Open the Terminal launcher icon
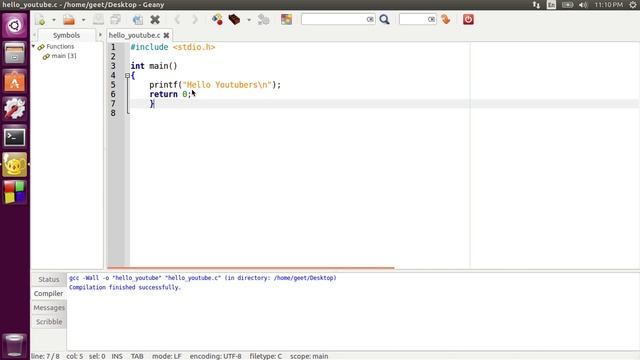 point(15,137)
